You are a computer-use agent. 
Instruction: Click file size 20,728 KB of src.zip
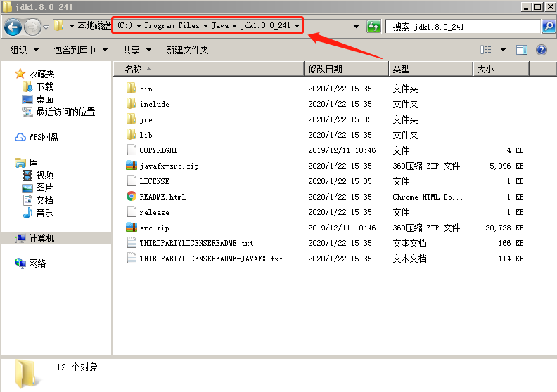click(504, 228)
